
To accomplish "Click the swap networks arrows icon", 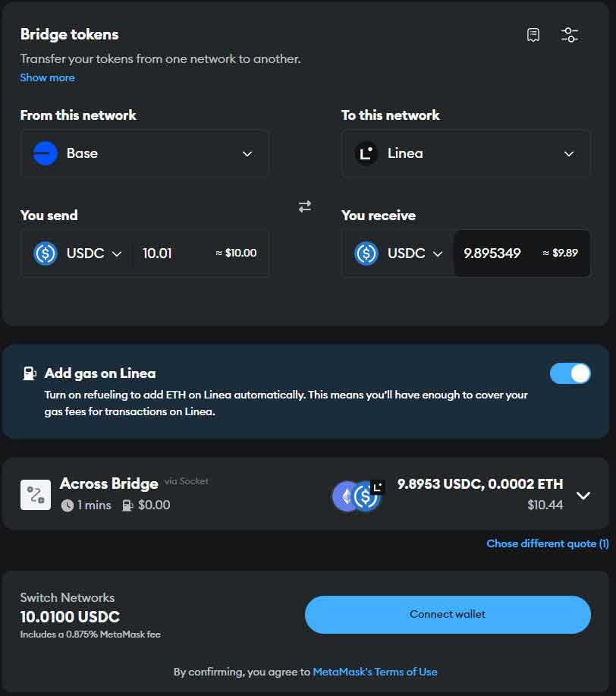I will tap(305, 206).
